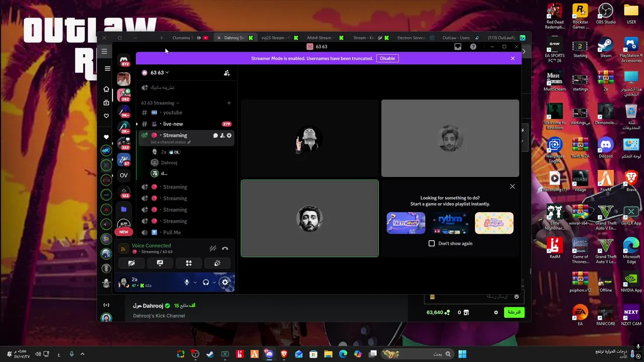This screenshot has width=644, height=362.
Task: Open the youtube text channel
Action: [186, 113]
